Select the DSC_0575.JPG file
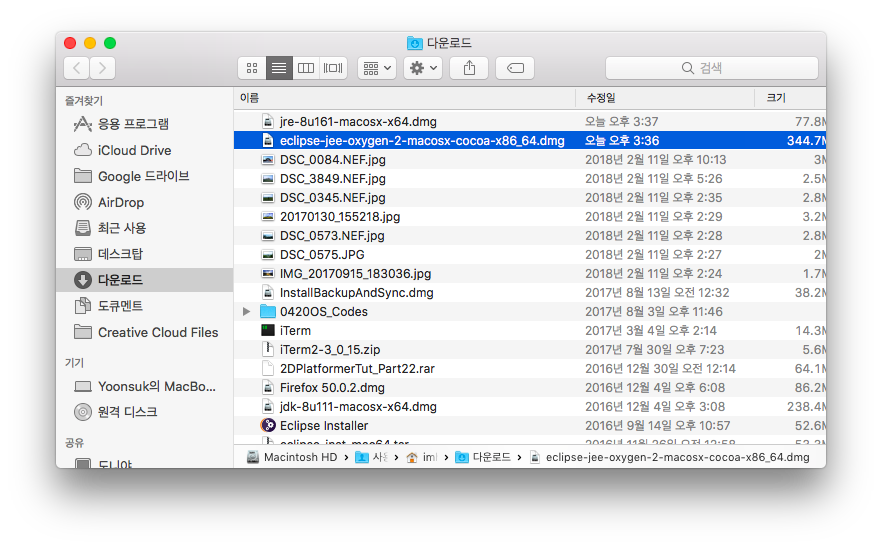Viewport: 882px width, 548px height. 530,255
